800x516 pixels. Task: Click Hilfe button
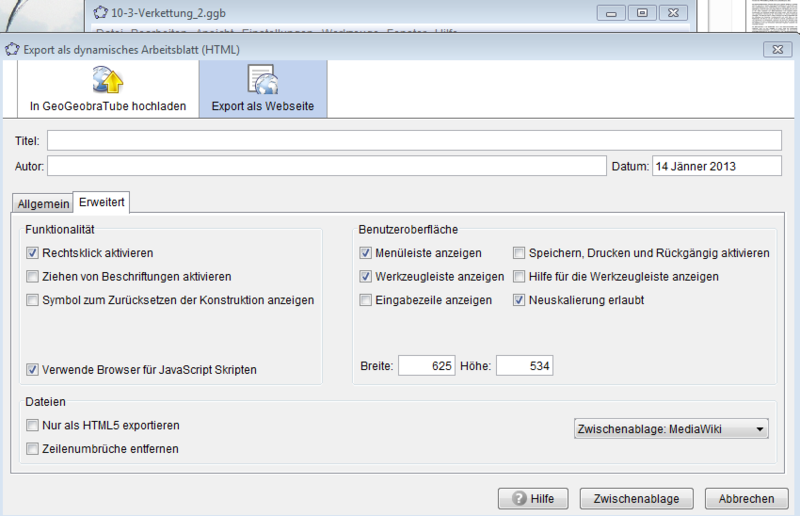tap(533, 499)
